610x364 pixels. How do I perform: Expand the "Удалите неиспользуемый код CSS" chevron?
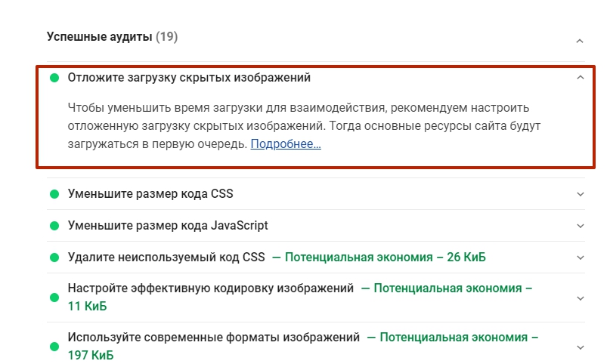580,258
